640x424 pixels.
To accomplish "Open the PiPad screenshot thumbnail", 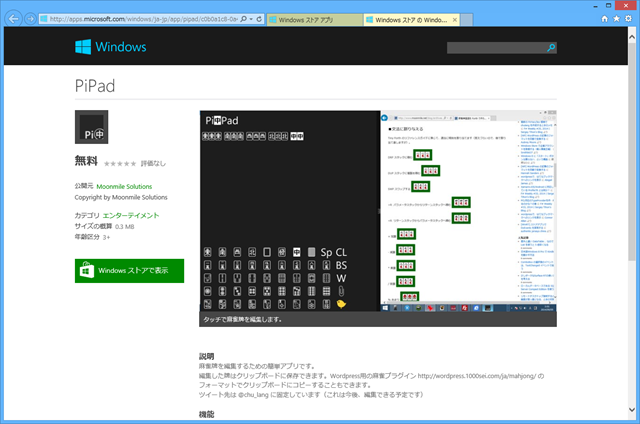I will (x=378, y=211).
